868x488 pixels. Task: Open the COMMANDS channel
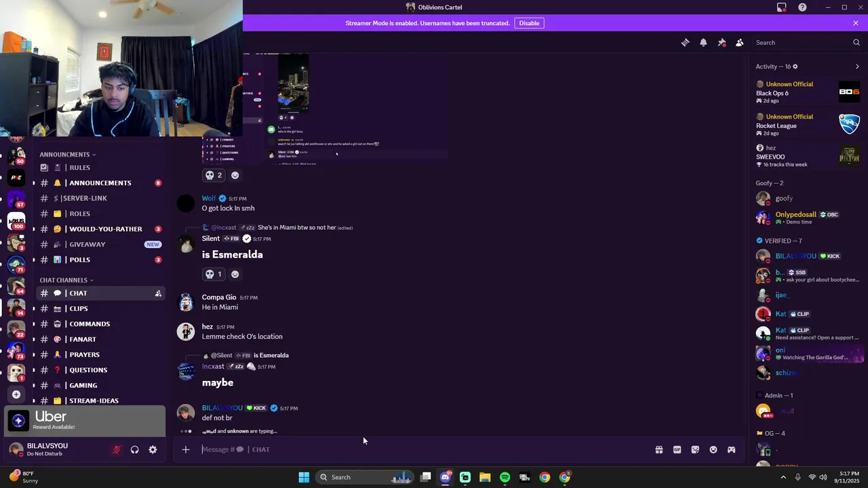pos(100,324)
